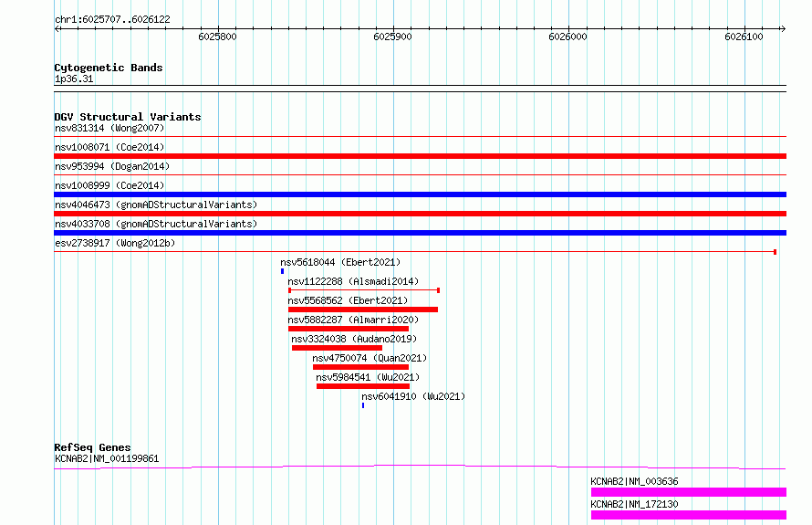Select KCNAB2|NM_172130 magenta exon bar

(x=689, y=515)
